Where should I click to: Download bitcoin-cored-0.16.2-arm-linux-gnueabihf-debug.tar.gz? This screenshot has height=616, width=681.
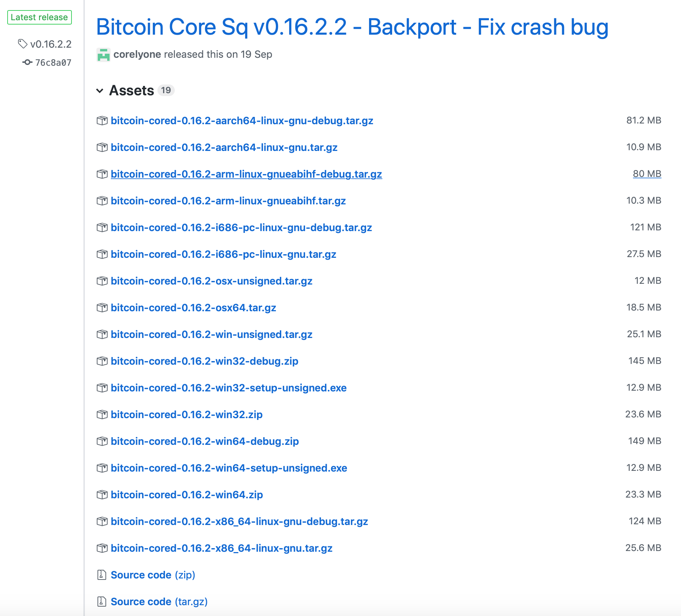tap(246, 174)
